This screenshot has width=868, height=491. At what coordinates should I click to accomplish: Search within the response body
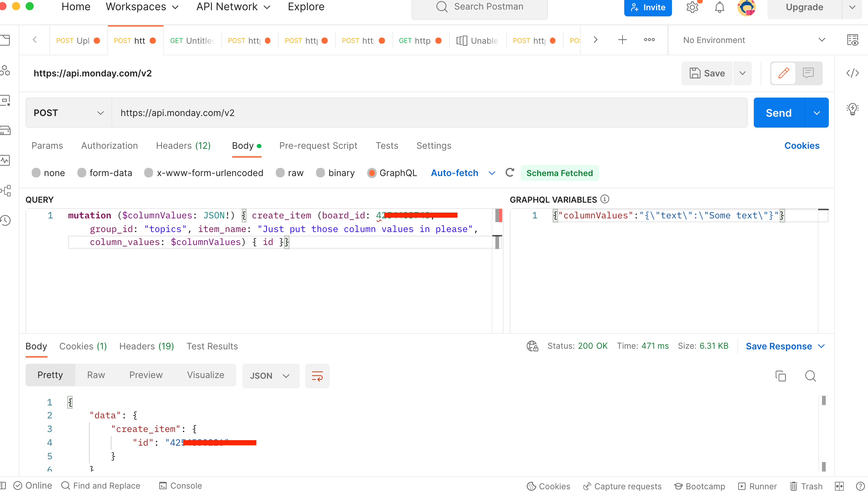810,376
